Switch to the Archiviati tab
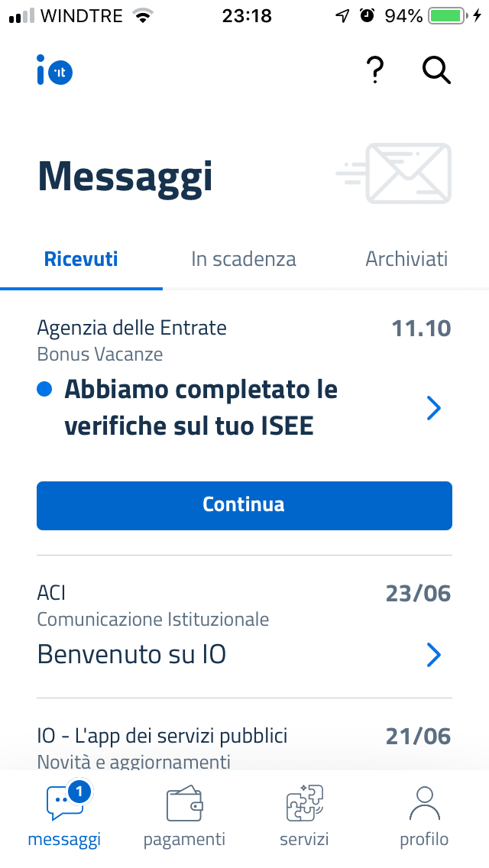The width and height of the screenshot is (489, 868). pyautogui.click(x=406, y=259)
